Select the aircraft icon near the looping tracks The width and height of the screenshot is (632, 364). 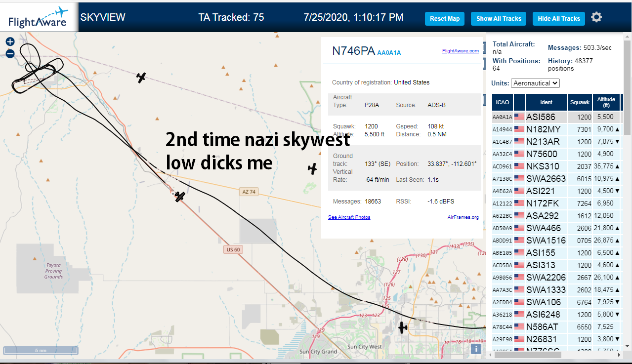point(141,77)
